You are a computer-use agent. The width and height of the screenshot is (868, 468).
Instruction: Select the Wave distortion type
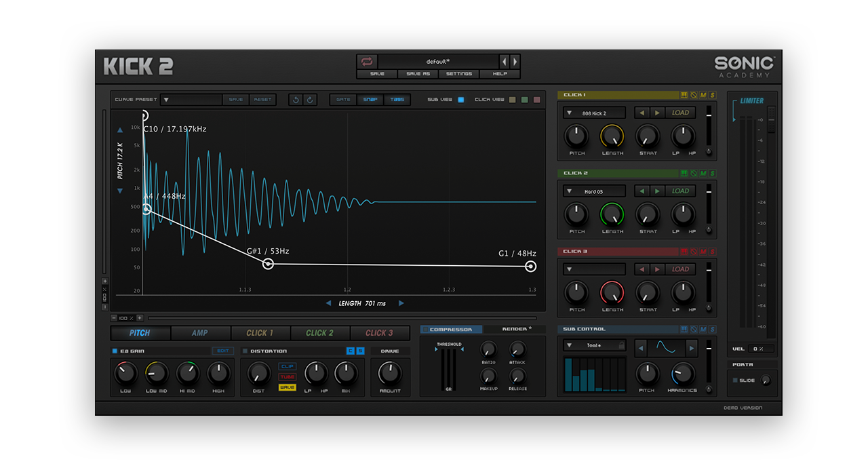[x=288, y=387]
